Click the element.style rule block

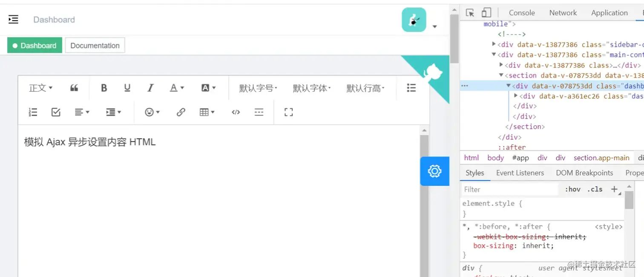click(542, 208)
